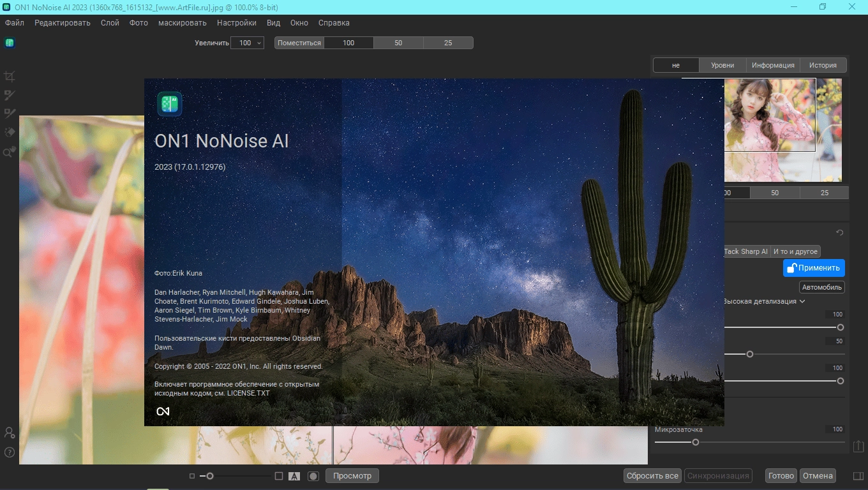Open the zoom percentage dropdown showing 100
Viewport: 868px width, 490px height.
[x=247, y=43]
